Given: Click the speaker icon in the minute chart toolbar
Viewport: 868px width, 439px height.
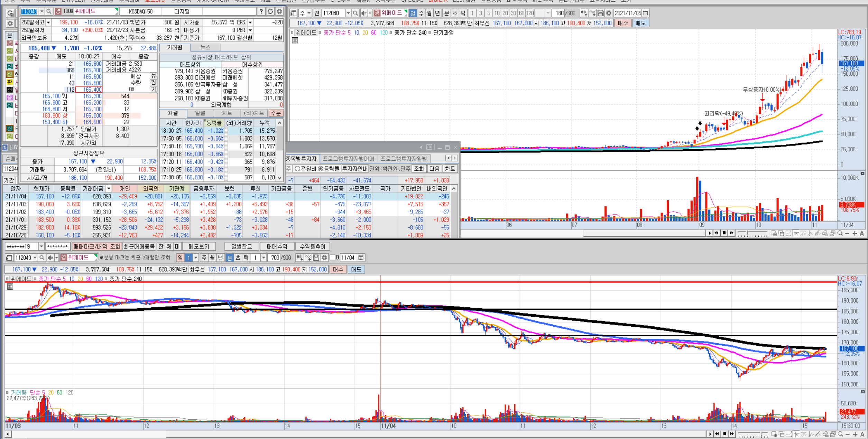Looking at the screenshot, I should (50, 258).
